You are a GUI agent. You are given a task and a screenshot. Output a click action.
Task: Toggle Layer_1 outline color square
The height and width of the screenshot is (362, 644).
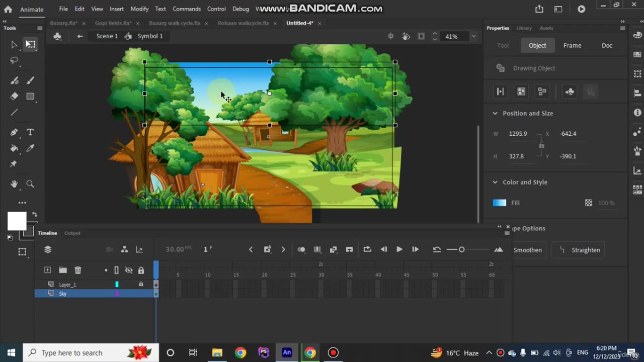click(117, 284)
